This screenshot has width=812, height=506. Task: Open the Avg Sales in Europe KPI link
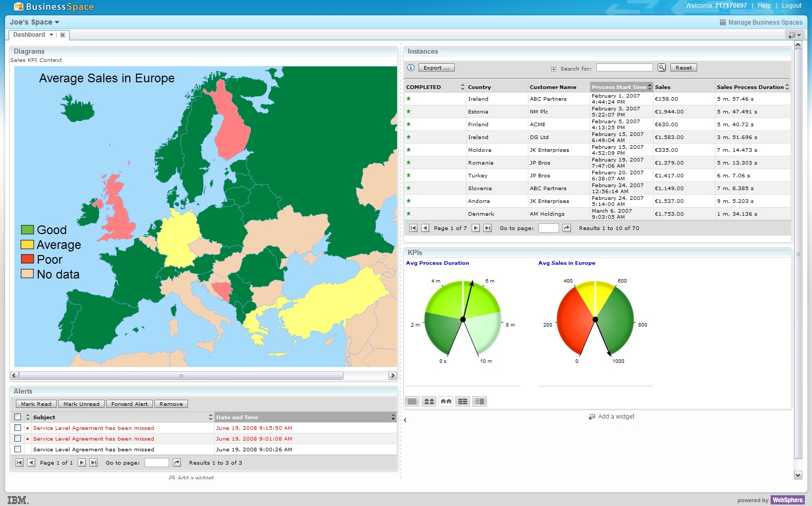[x=567, y=263]
